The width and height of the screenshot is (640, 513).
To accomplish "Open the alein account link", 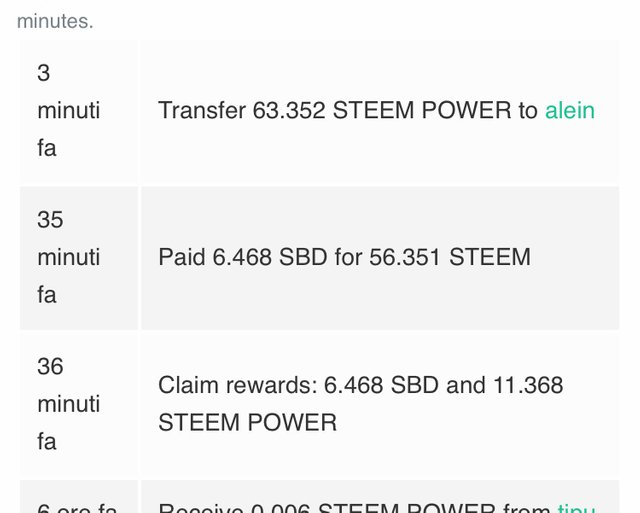I will point(570,110).
